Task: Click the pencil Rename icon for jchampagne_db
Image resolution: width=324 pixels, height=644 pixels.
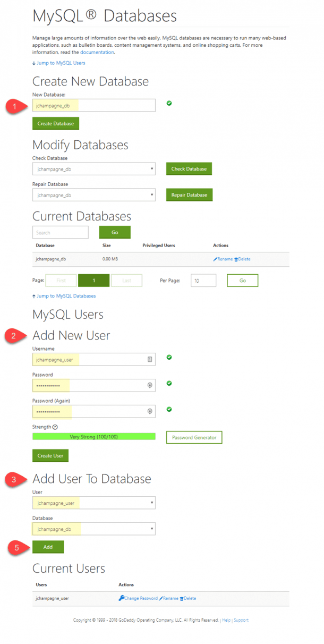Action: (216, 259)
